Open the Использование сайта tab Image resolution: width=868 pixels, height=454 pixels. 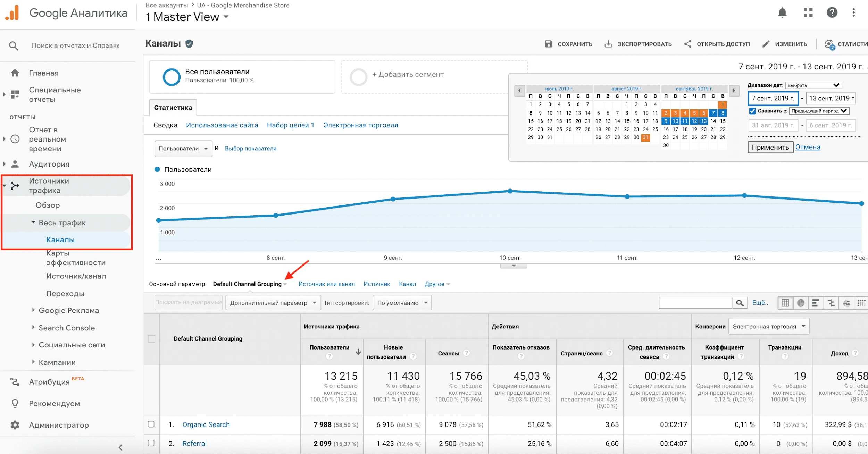click(222, 125)
